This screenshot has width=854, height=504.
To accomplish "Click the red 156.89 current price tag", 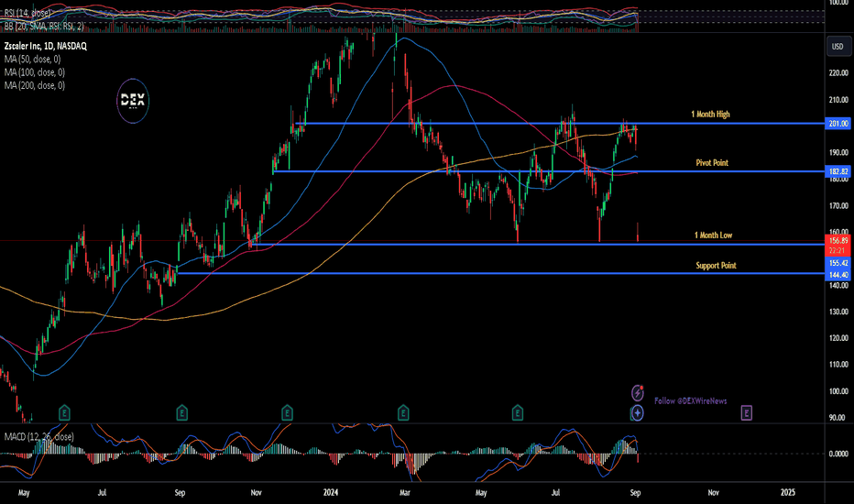I will pos(838,240).
